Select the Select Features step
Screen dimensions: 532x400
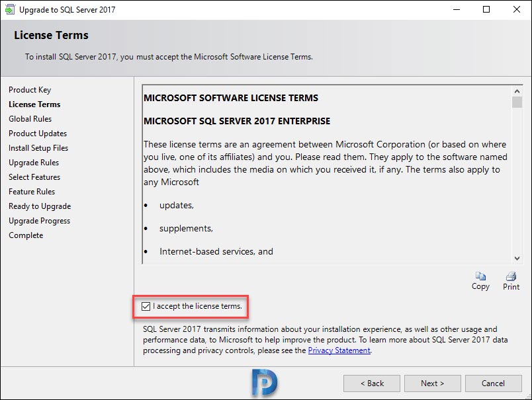[x=34, y=177]
